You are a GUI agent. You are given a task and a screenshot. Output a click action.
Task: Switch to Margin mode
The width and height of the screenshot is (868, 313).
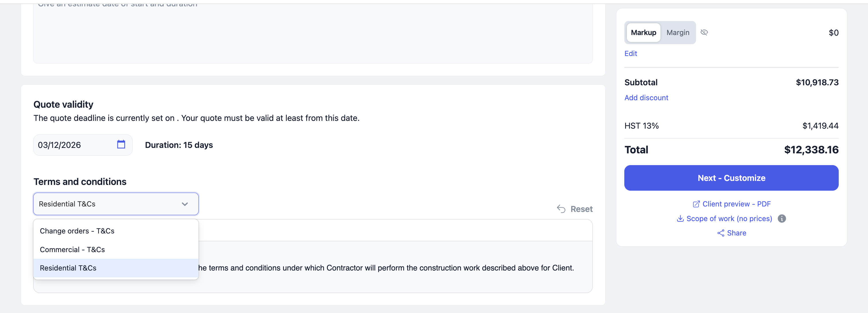[678, 33]
